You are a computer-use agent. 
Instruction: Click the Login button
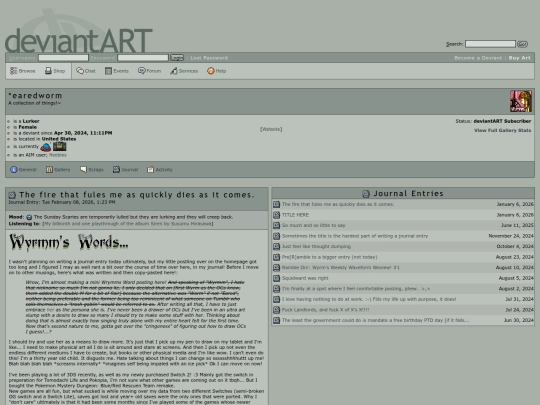(177, 58)
